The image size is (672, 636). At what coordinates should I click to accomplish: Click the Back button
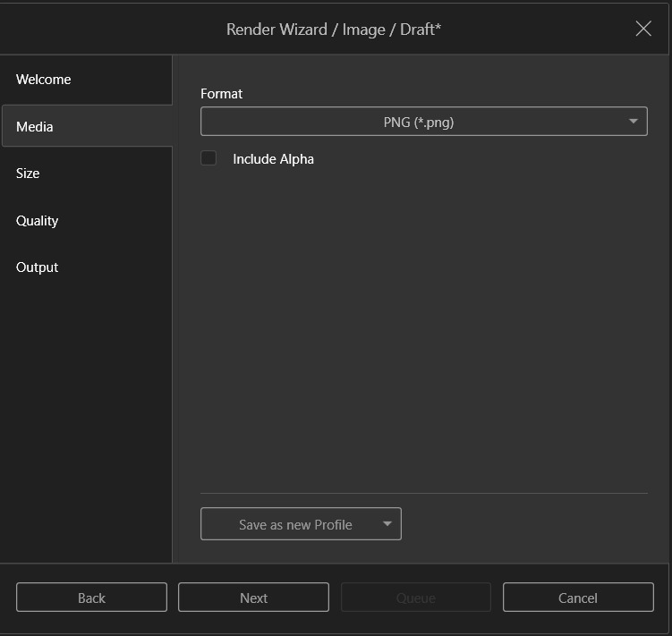coord(91,598)
